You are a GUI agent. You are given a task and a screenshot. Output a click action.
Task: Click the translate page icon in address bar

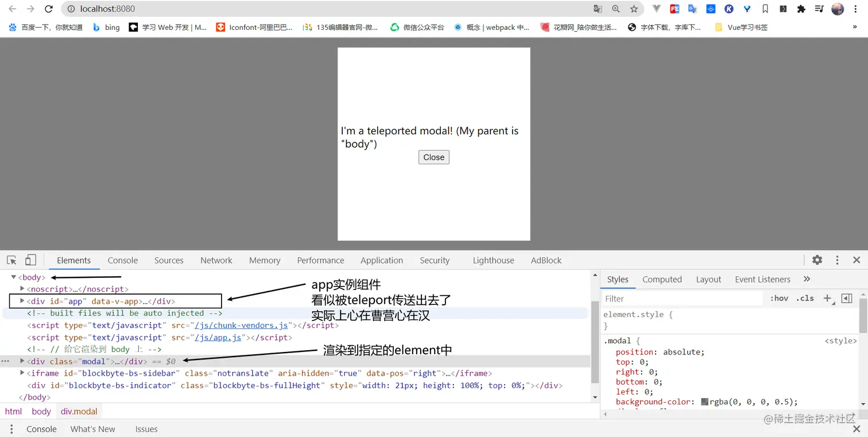click(598, 9)
